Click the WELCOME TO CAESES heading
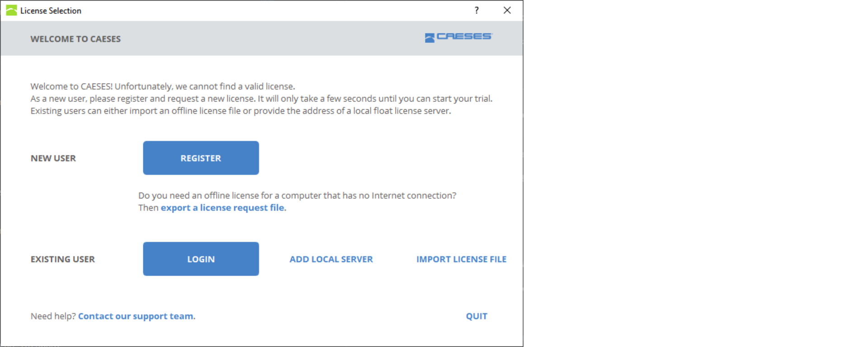This screenshot has width=868, height=347. (x=75, y=39)
